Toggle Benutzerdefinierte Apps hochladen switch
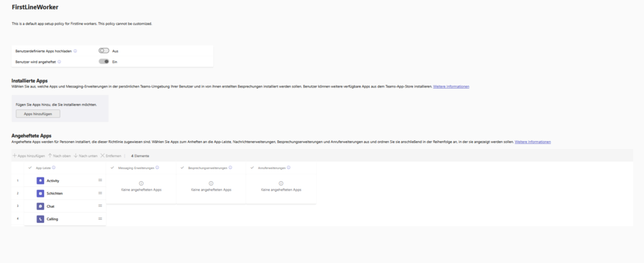 104,50
